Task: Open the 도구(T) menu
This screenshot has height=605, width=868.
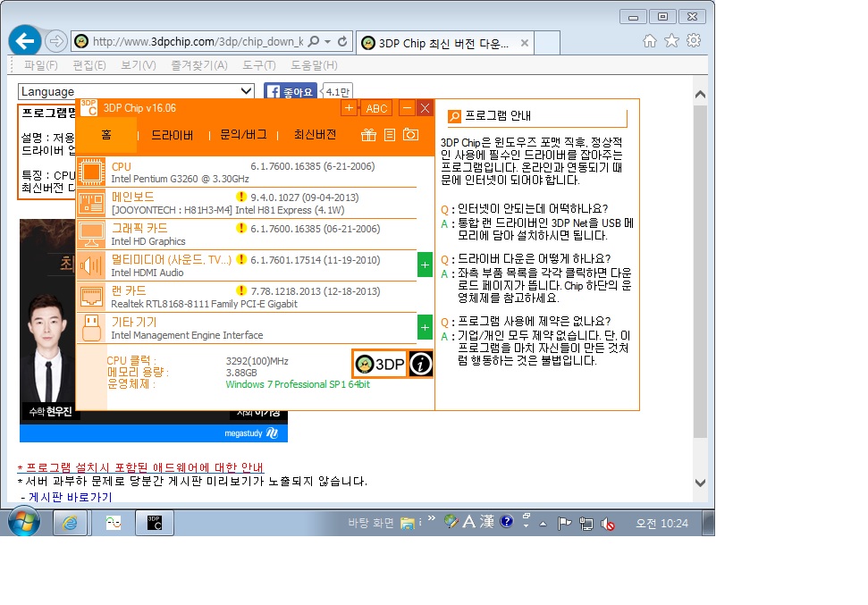Action: pos(259,65)
